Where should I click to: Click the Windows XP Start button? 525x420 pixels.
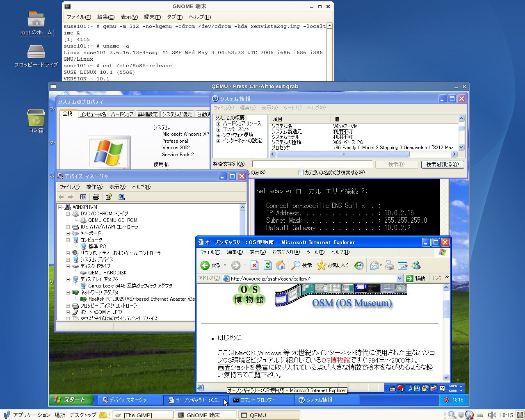click(x=71, y=399)
